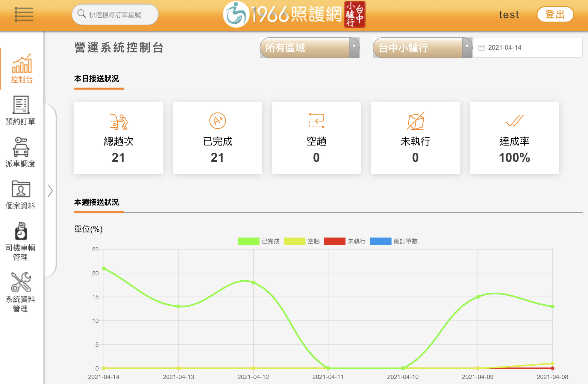Viewport: 588px width, 384px height.
Task: Click the order number search field
Action: pyautogui.click(x=115, y=15)
